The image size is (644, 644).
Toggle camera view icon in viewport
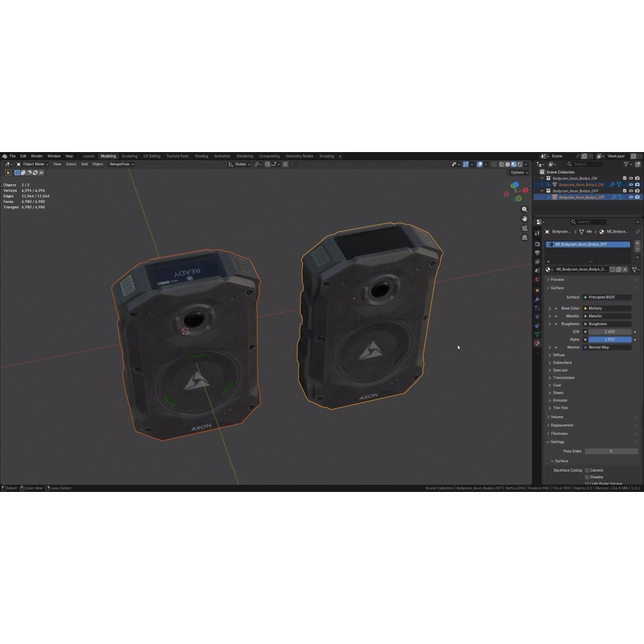[525, 228]
